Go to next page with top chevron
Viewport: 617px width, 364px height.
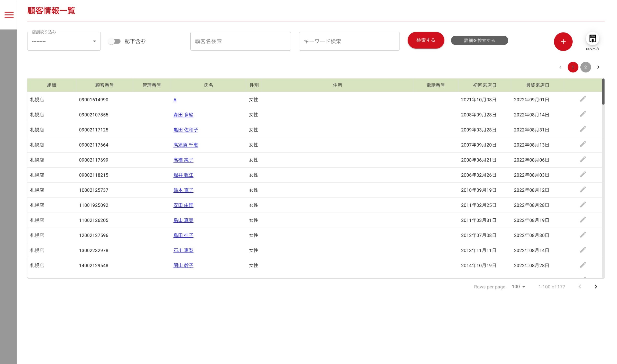click(x=598, y=67)
